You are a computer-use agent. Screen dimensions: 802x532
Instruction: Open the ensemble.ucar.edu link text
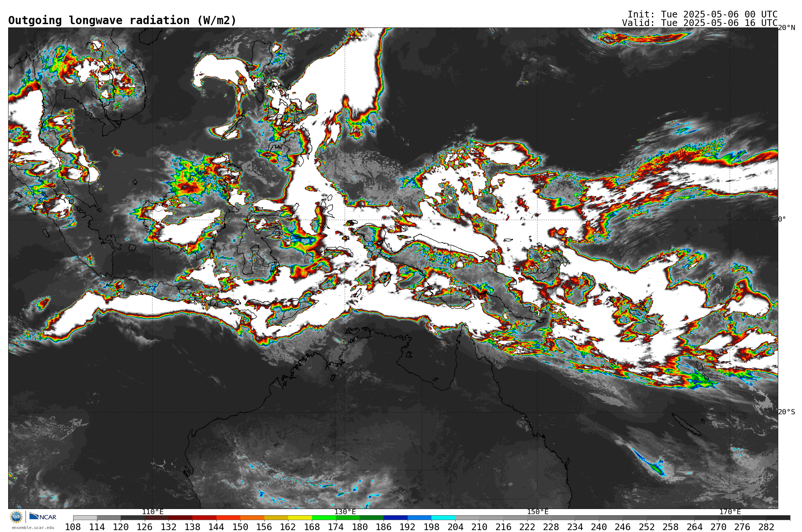pyautogui.click(x=33, y=528)
